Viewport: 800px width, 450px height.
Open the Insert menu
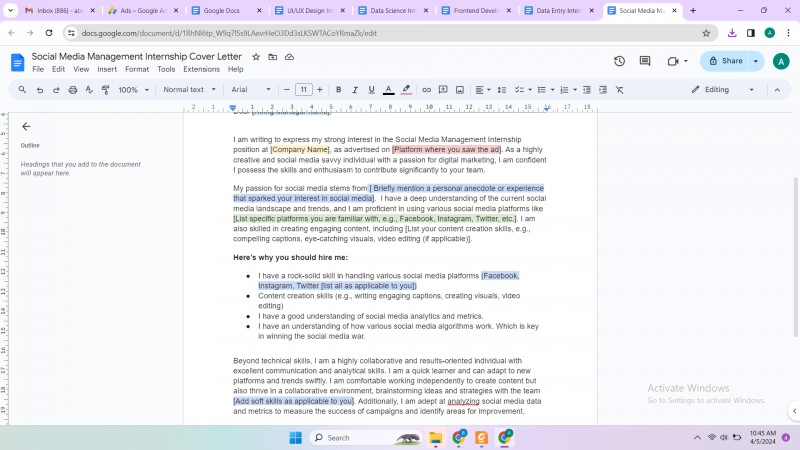pyautogui.click(x=107, y=69)
